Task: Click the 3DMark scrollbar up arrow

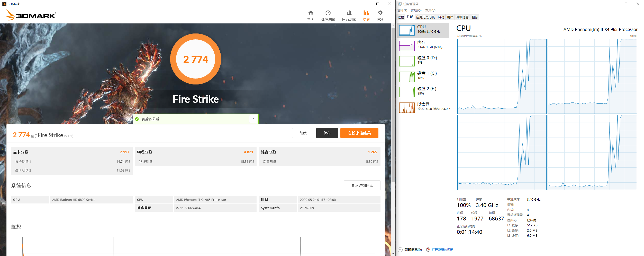Action: pyautogui.click(x=393, y=26)
